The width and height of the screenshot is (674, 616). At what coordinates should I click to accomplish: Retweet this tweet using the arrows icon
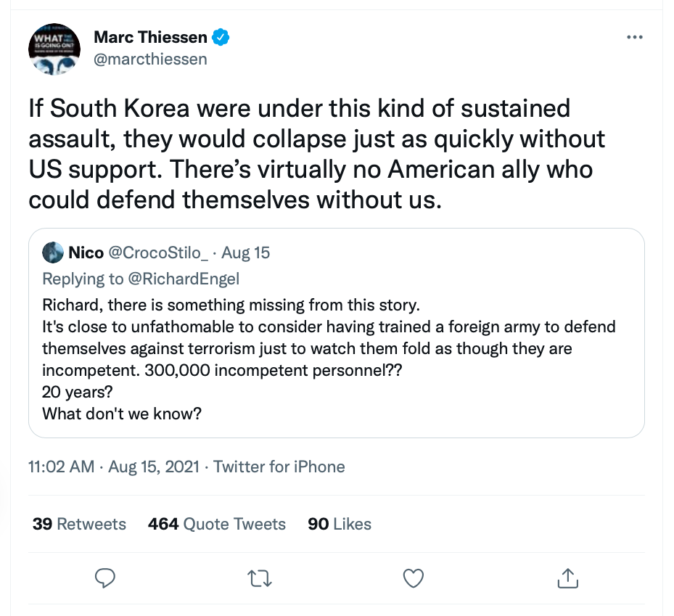(x=258, y=578)
